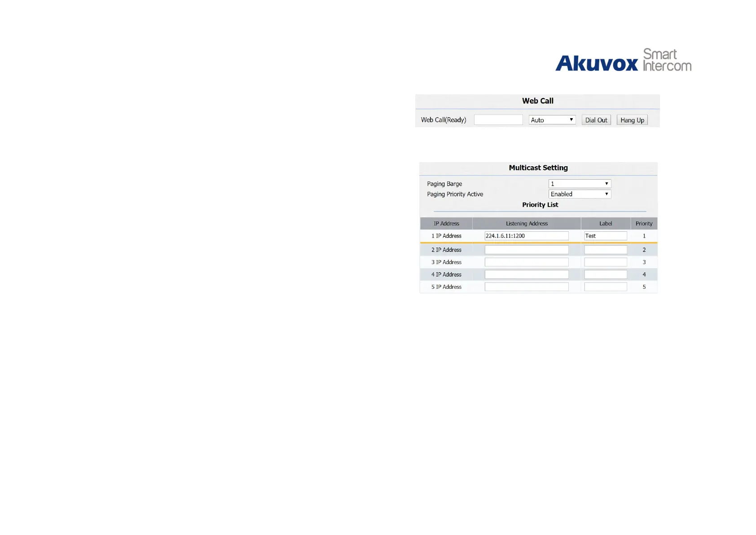756x535 pixels.
Task: Click the Web Call number input field
Action: click(498, 120)
